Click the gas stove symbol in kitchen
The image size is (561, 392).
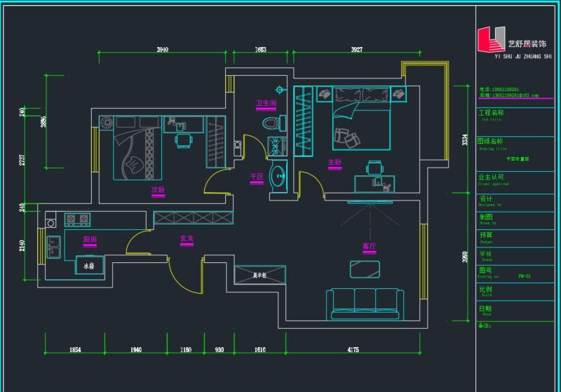coord(77,219)
